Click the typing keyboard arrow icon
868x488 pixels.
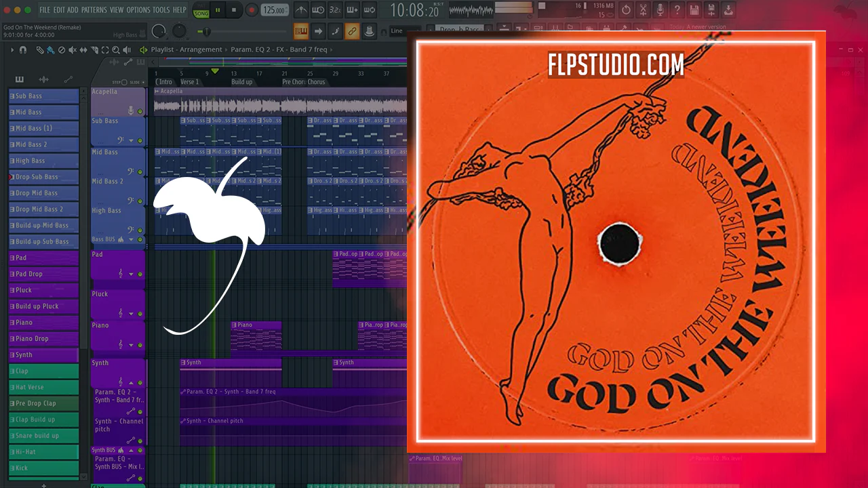click(319, 31)
